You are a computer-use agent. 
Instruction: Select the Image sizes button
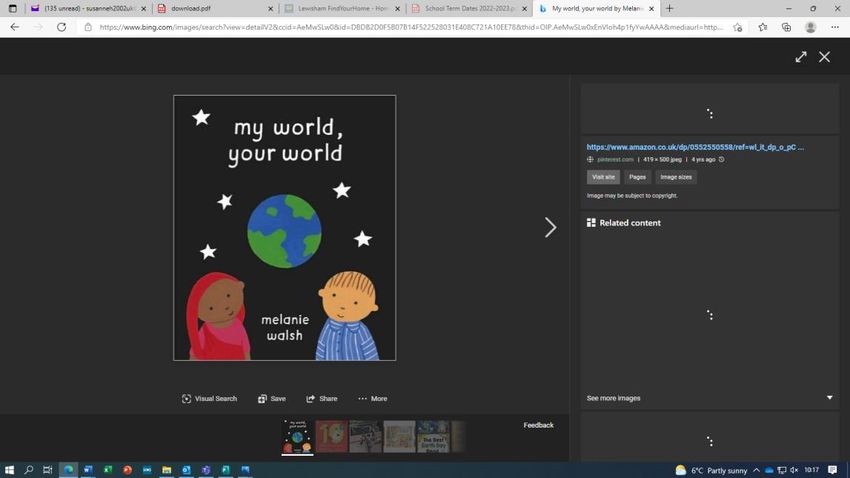(676, 177)
